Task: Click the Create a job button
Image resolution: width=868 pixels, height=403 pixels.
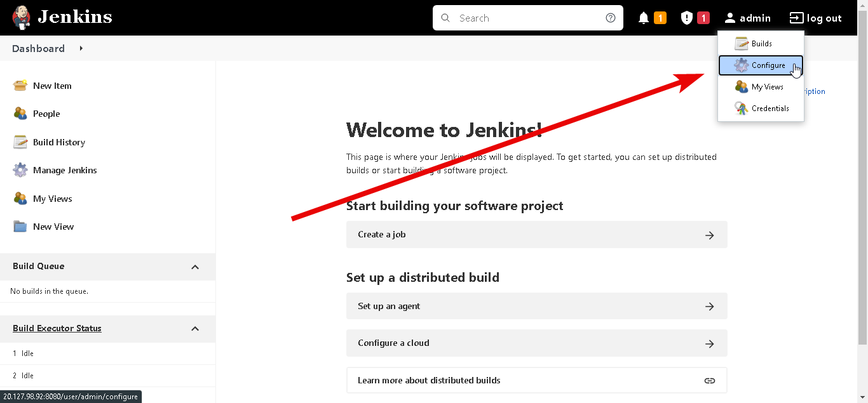Action: [x=537, y=235]
